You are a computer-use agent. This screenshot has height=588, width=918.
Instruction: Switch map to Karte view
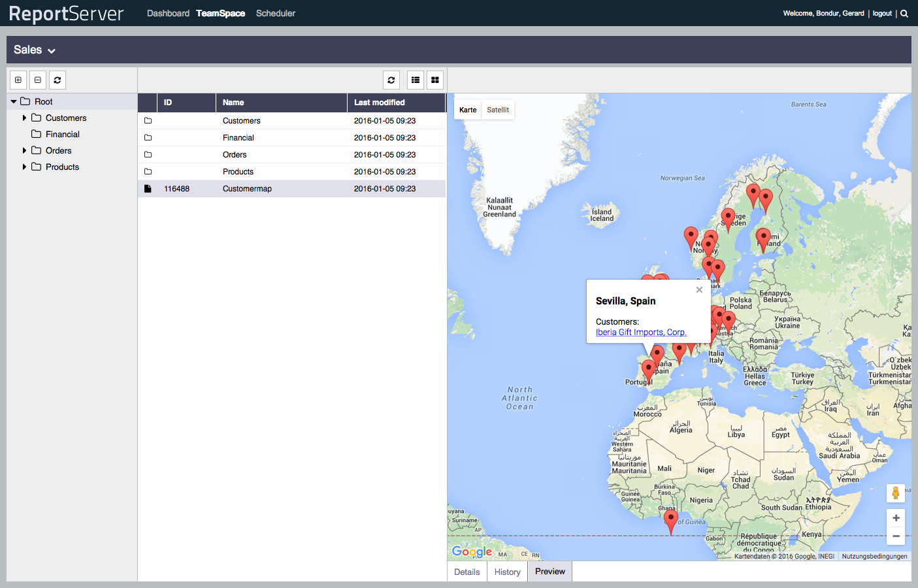(x=468, y=110)
